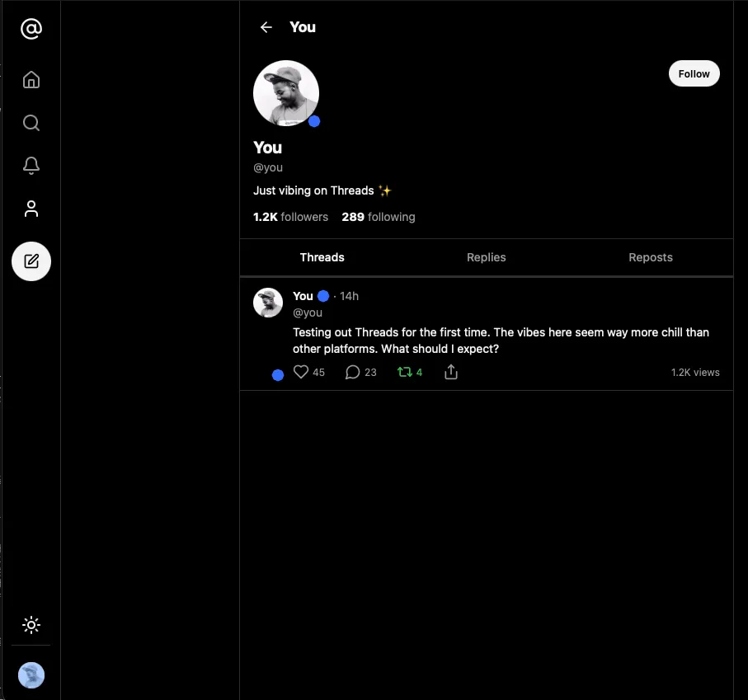Screen dimensions: 748x700
Task: View the 289 following list
Action: pos(379,217)
